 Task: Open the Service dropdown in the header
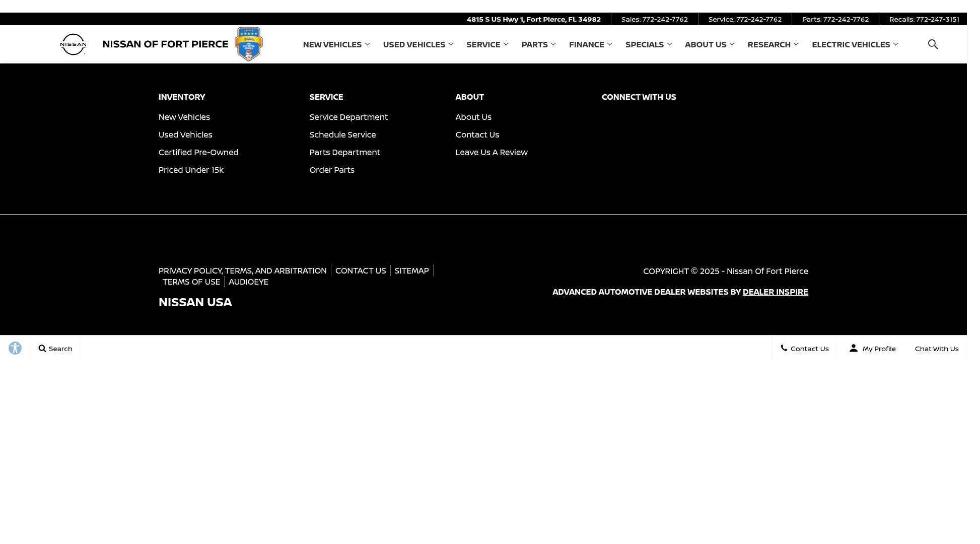(487, 44)
